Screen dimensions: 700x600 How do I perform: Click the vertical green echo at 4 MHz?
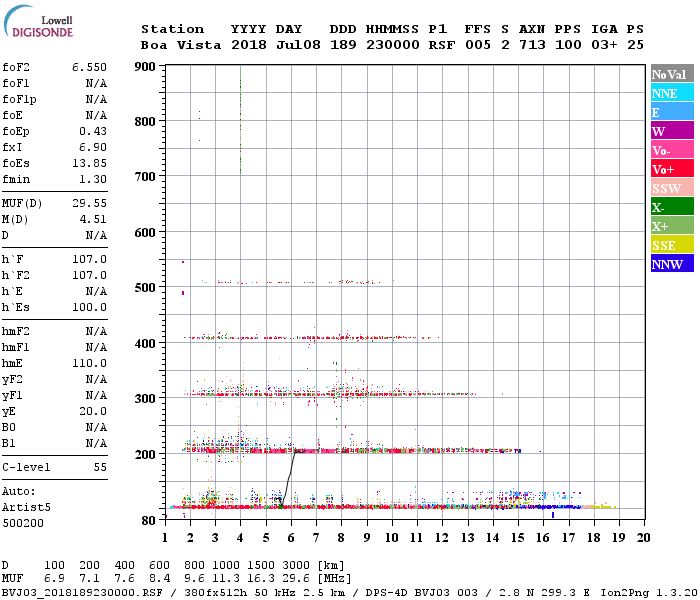point(241,121)
